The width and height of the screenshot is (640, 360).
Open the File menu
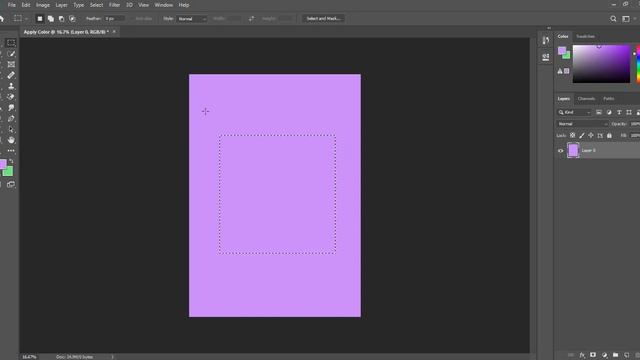(12, 5)
